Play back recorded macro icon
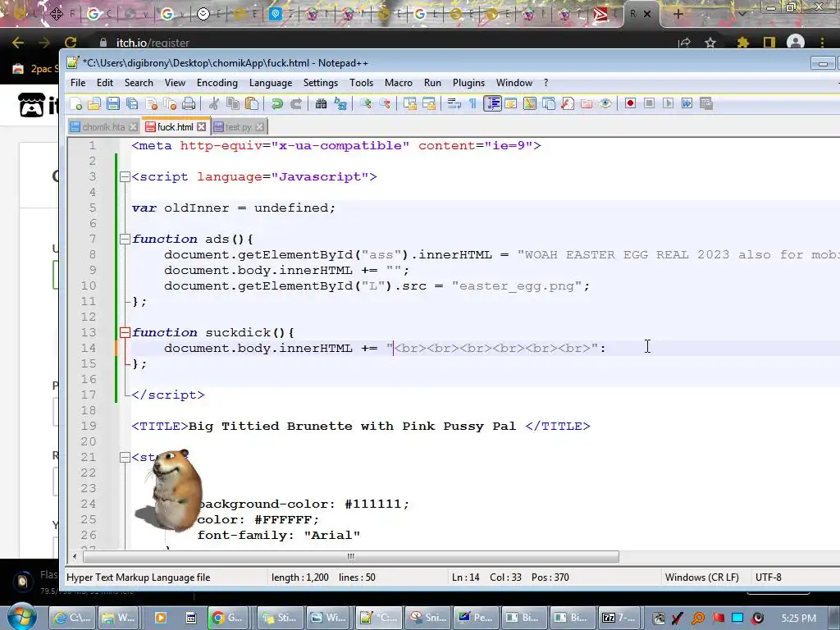840x630 pixels. [x=668, y=103]
